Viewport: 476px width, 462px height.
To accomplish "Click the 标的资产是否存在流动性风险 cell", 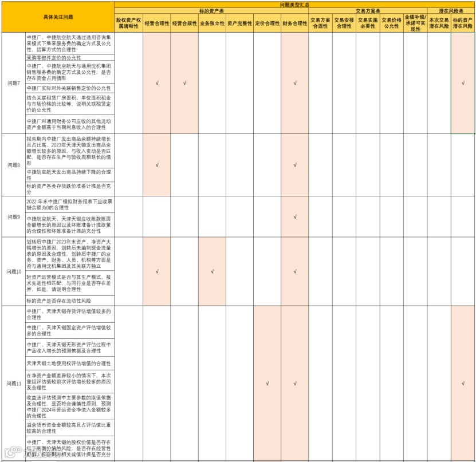I will (x=70, y=301).
